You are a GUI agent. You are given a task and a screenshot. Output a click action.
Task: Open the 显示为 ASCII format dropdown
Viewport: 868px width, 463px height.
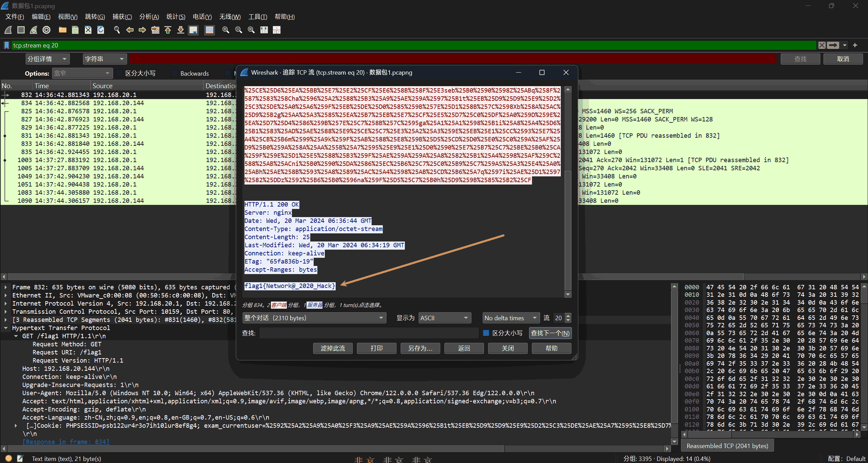point(445,318)
